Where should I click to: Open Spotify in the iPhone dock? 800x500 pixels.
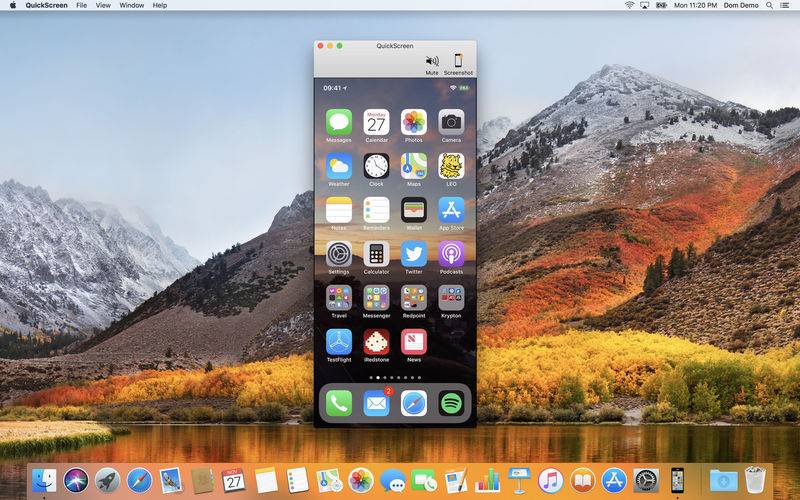tap(452, 403)
